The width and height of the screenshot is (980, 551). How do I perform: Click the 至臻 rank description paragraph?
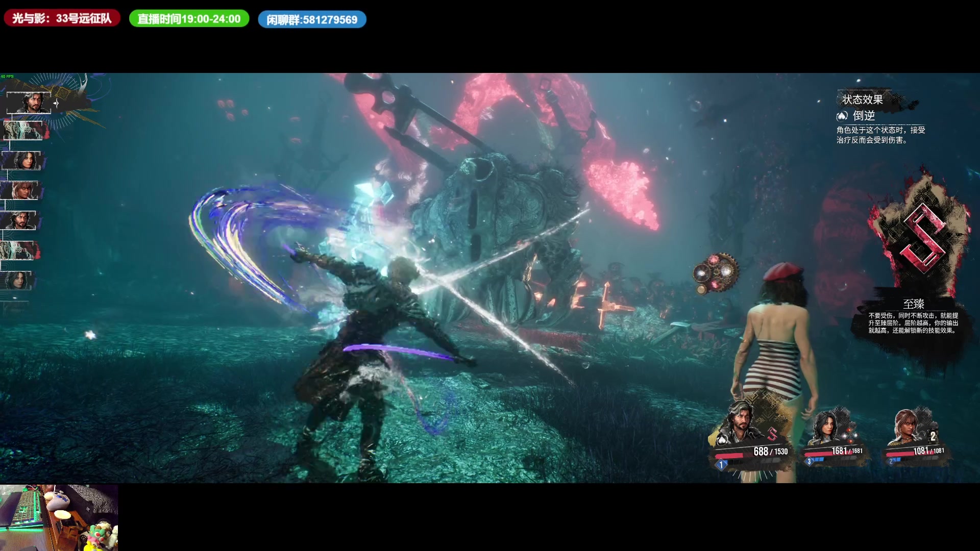pos(914,323)
